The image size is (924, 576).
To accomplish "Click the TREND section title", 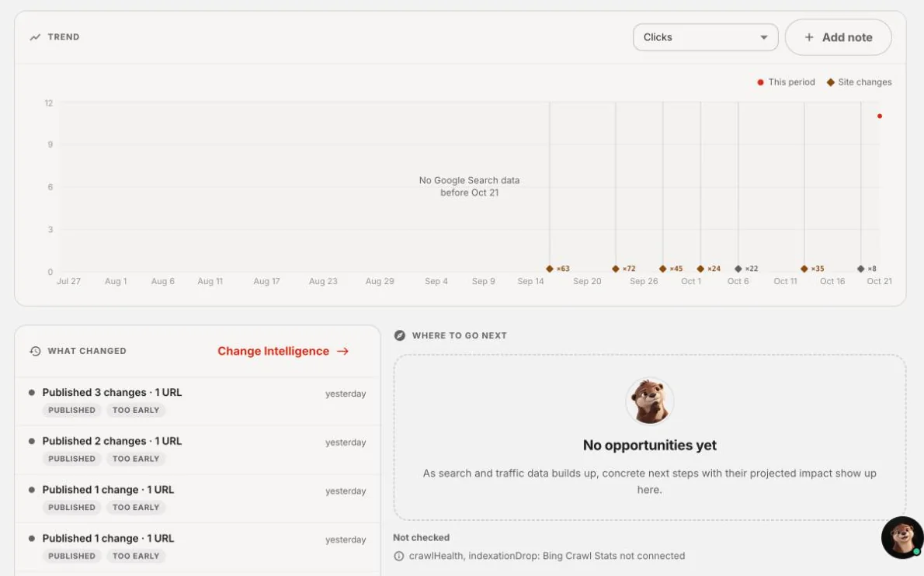I will click(x=64, y=37).
